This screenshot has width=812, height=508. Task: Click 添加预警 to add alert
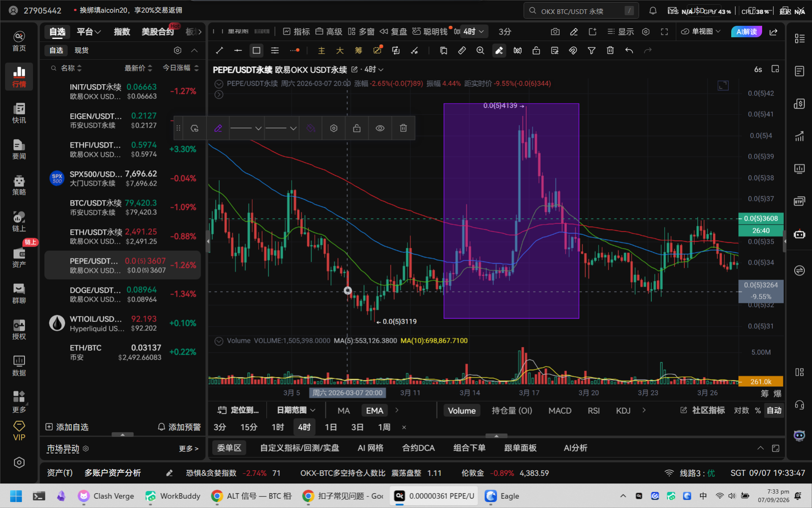[x=179, y=427]
